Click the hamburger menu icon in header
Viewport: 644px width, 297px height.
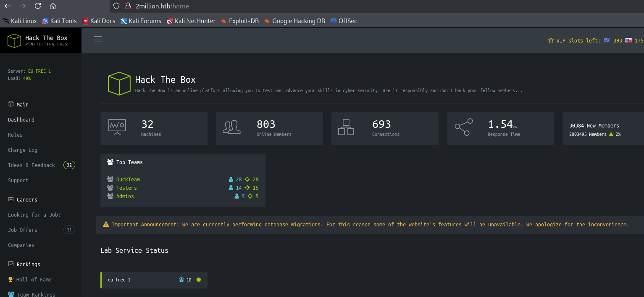pyautogui.click(x=98, y=40)
